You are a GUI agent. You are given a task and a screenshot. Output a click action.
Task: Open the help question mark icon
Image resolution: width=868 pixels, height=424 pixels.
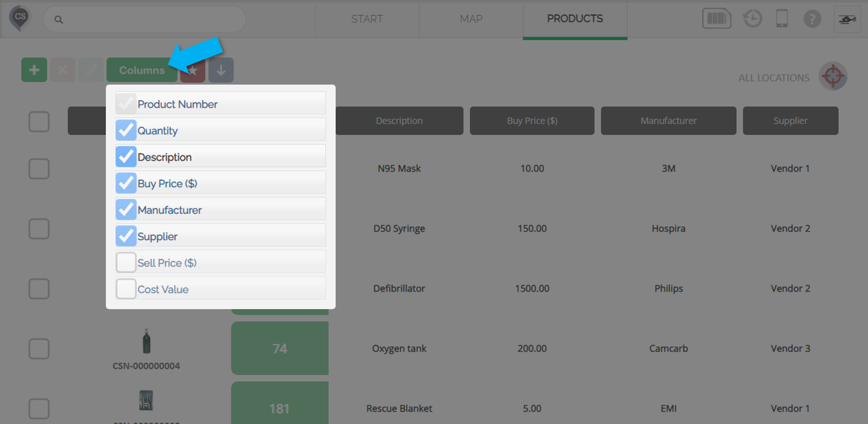click(812, 19)
